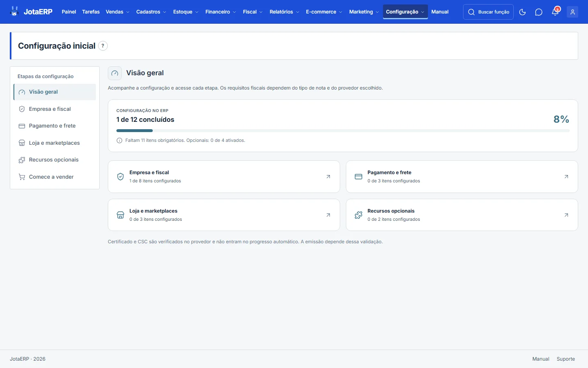Click the storefront icon in Loja e marketplaces card
Screen dimensions: 588x368
tap(120, 215)
